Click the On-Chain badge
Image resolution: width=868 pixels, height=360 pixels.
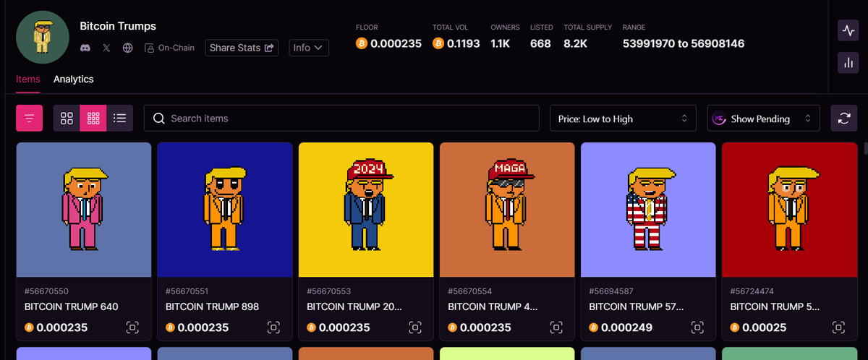point(170,48)
